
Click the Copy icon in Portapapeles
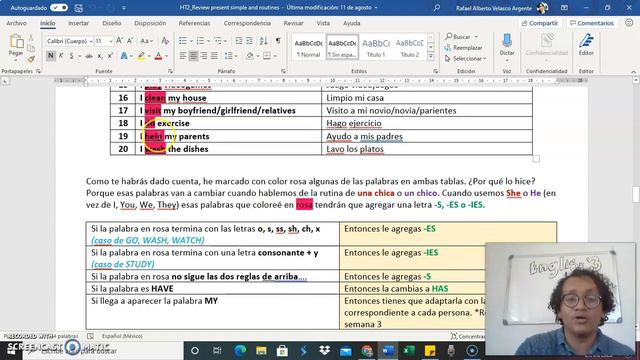tap(31, 49)
